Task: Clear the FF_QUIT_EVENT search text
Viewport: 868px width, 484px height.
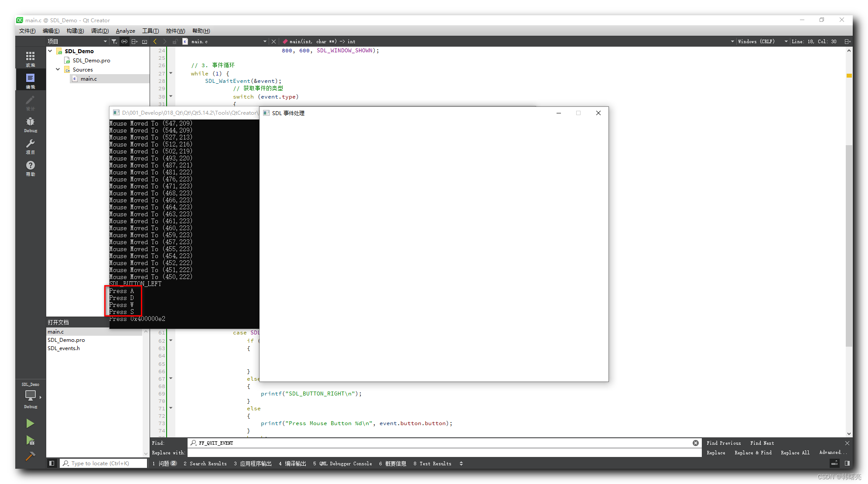Action: [695, 443]
